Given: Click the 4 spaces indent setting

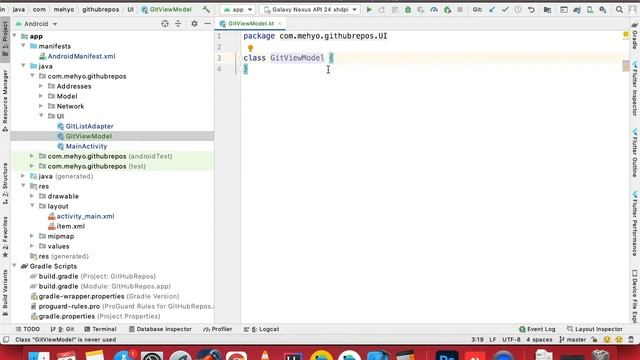Looking at the screenshot, I should click(x=539, y=340).
